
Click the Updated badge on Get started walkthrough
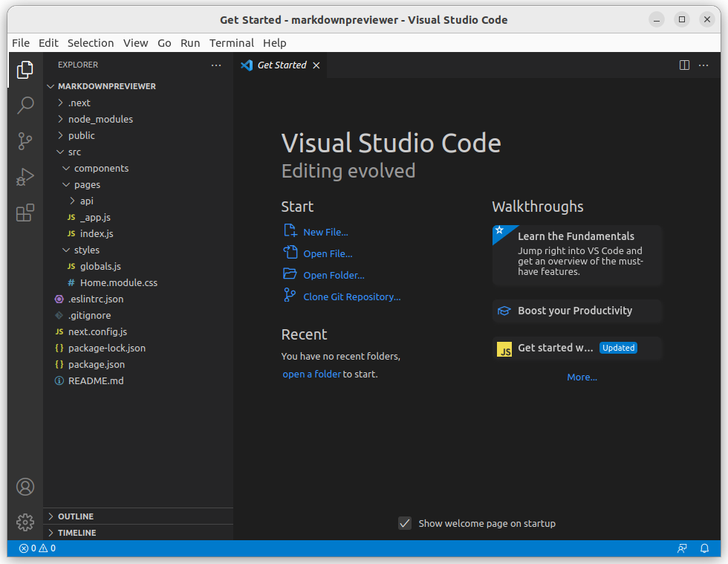(x=618, y=348)
